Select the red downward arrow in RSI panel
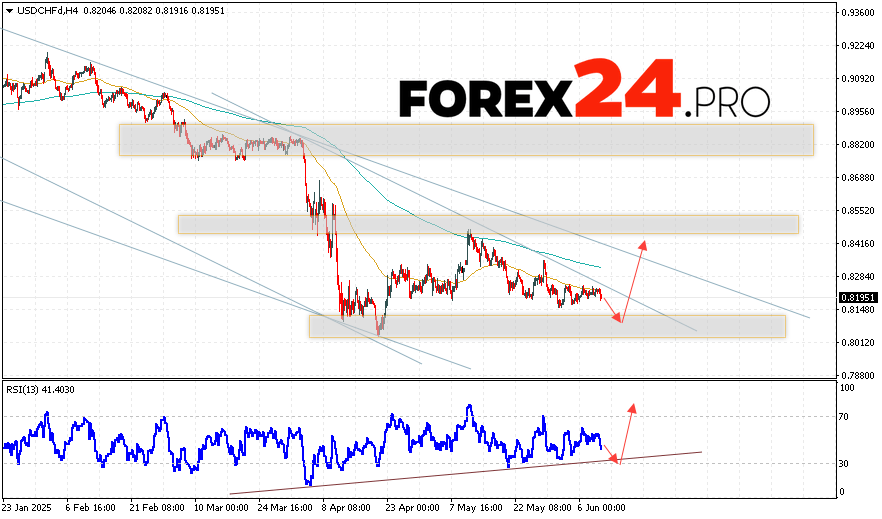Viewport: 882px width, 519px height. click(x=610, y=450)
